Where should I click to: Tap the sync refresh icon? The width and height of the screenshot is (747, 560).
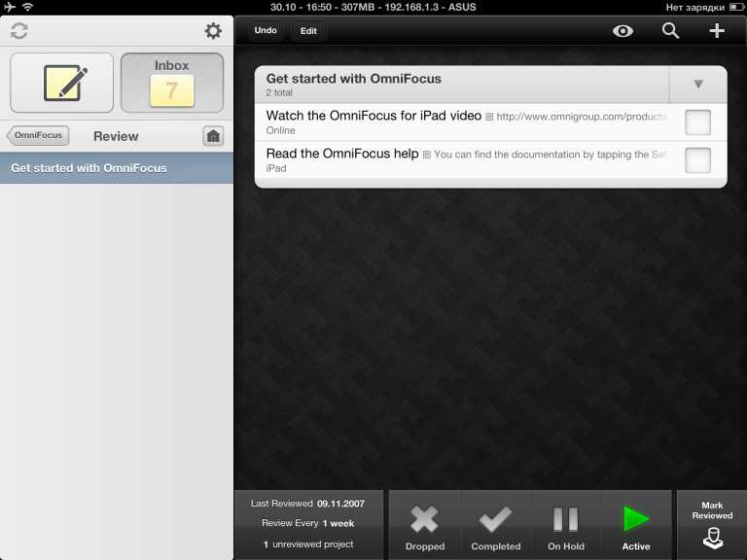click(x=19, y=31)
